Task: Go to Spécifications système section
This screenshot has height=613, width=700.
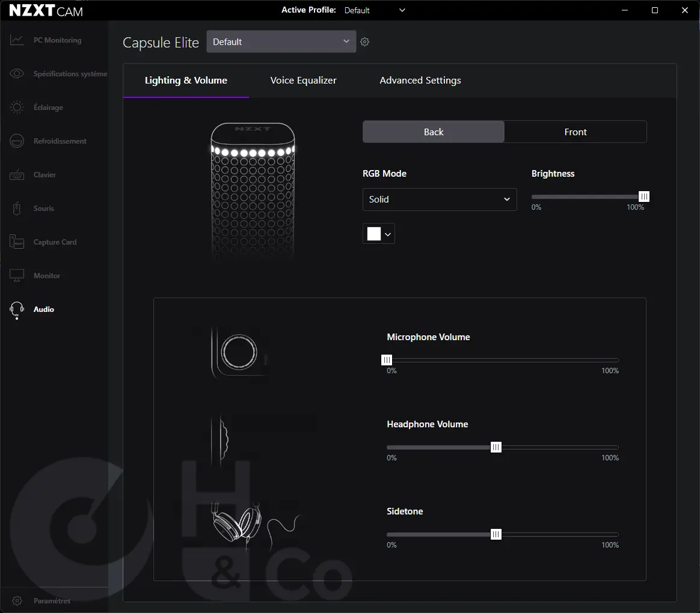Action: click(70, 73)
